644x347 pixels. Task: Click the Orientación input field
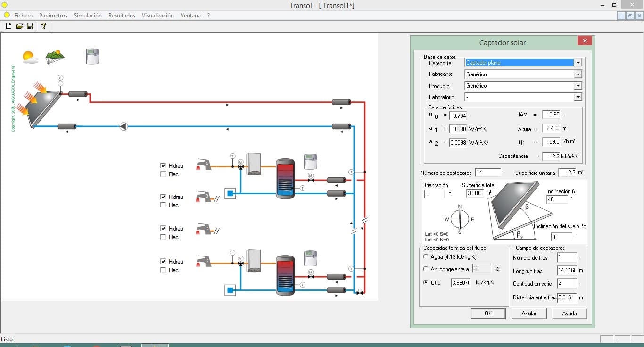tap(434, 194)
